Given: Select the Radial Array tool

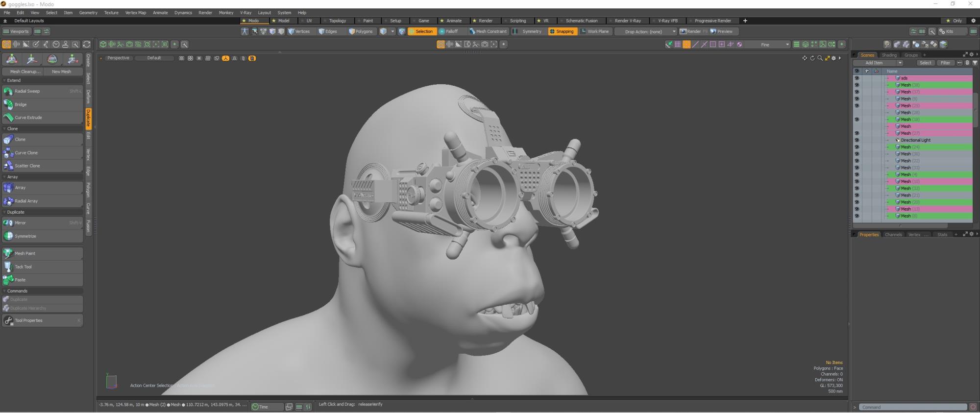Looking at the screenshot, I should click(x=42, y=201).
